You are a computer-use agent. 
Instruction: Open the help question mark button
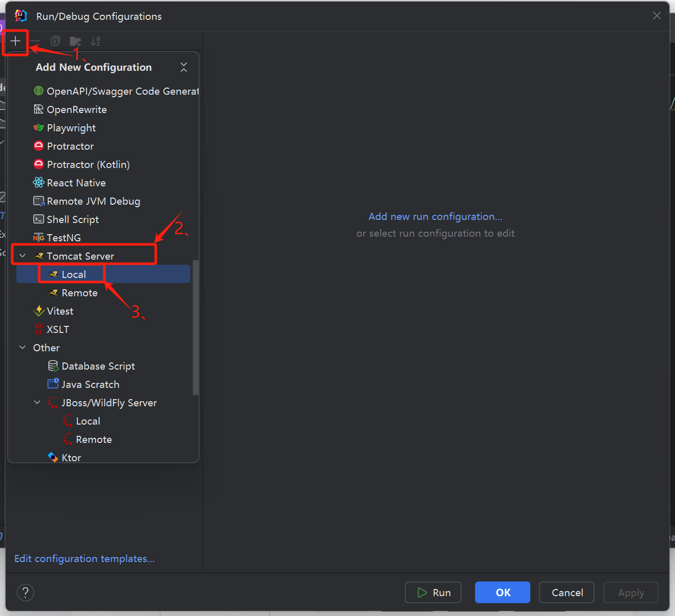[25, 593]
